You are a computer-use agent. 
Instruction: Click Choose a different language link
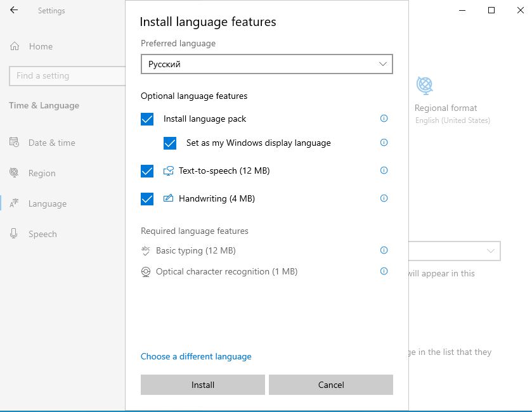point(196,356)
